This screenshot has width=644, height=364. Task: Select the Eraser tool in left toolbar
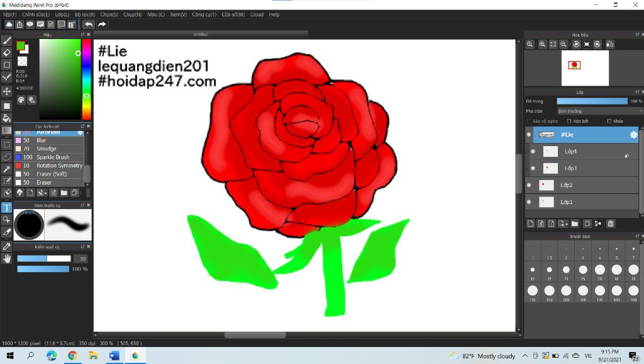(x=6, y=53)
